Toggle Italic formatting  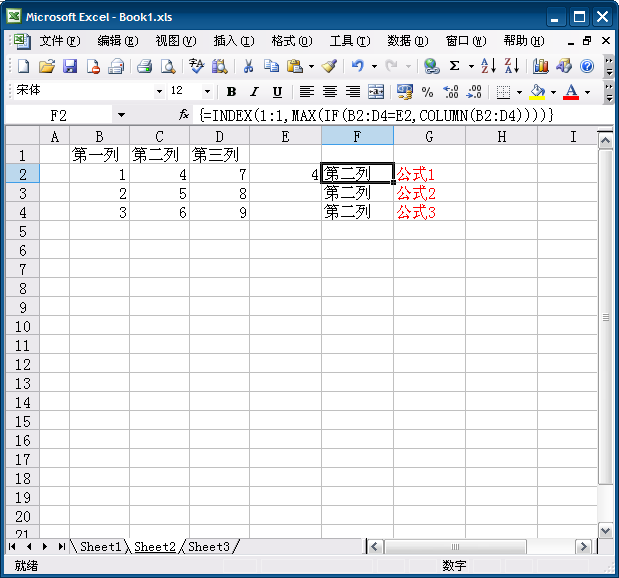tap(255, 92)
